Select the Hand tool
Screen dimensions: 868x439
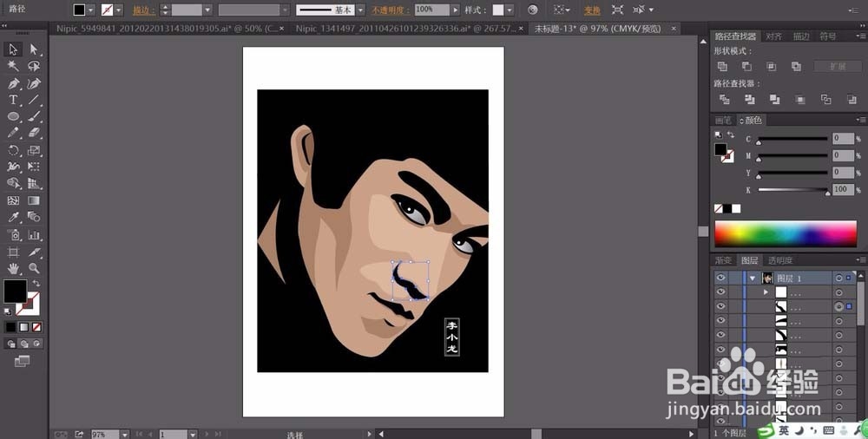[13, 269]
